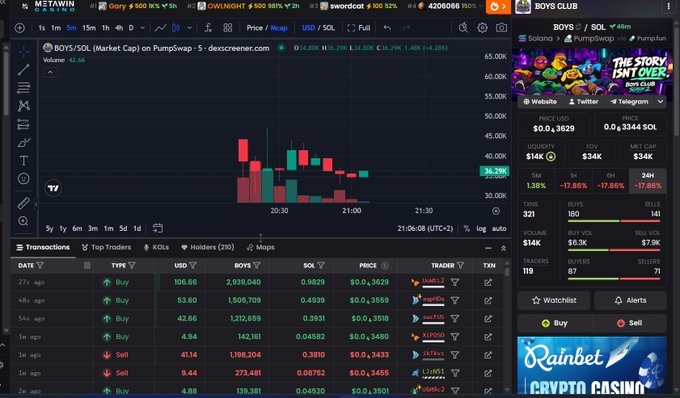680x398 pixels.
Task: Click the red Sell button
Action: (629, 323)
